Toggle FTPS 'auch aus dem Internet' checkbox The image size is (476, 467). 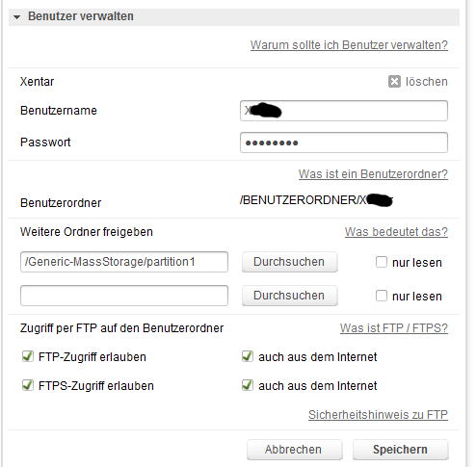click(x=248, y=385)
